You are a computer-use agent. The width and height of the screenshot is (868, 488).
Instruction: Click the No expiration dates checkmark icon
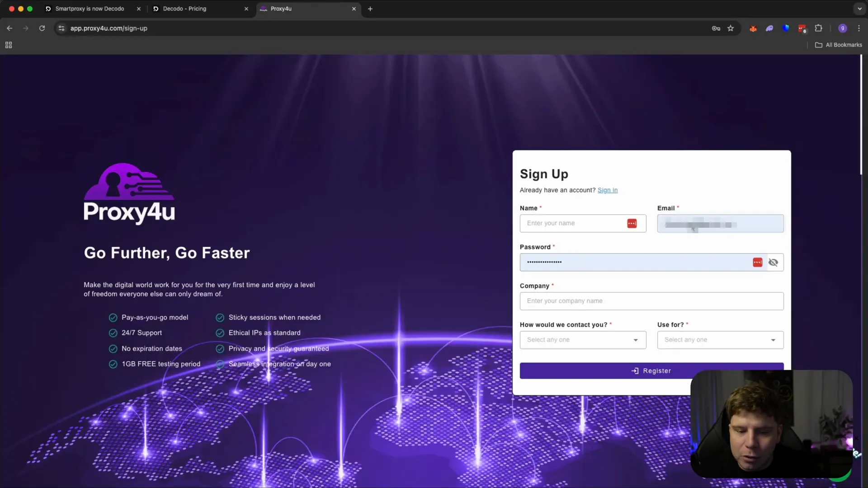click(x=113, y=349)
